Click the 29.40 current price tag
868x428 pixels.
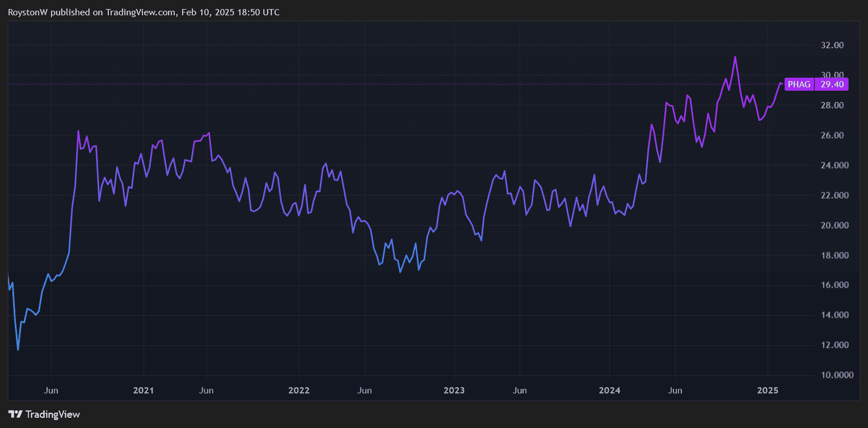(832, 84)
